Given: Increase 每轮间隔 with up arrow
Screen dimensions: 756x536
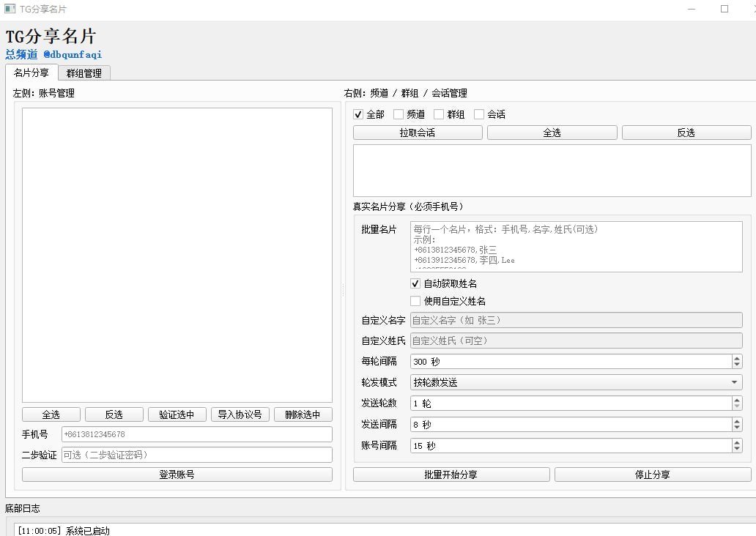Looking at the screenshot, I should coord(736,358).
